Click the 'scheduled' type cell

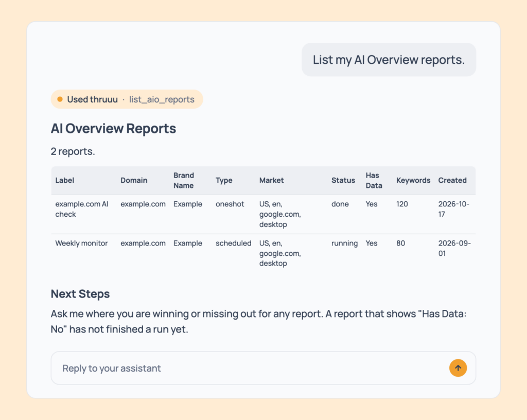click(x=233, y=243)
